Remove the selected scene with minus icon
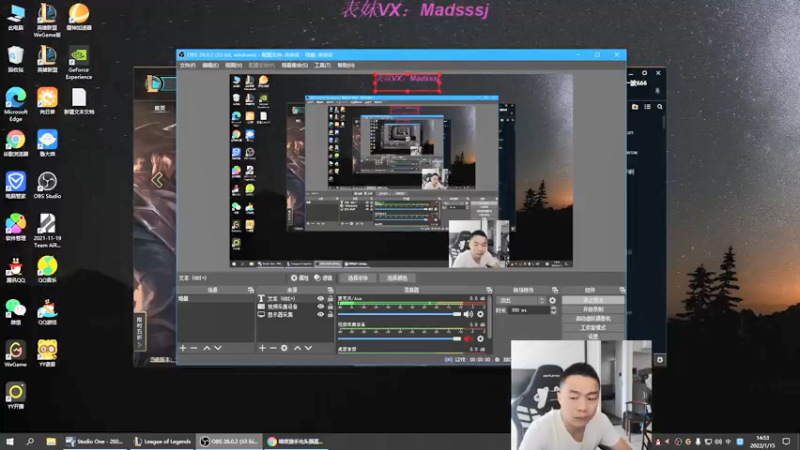 [x=194, y=348]
